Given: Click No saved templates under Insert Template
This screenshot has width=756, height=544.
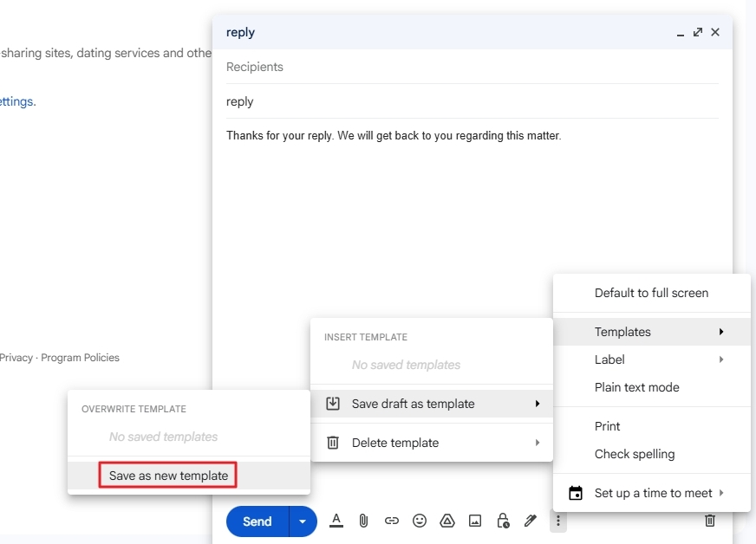Looking at the screenshot, I should [x=406, y=366].
